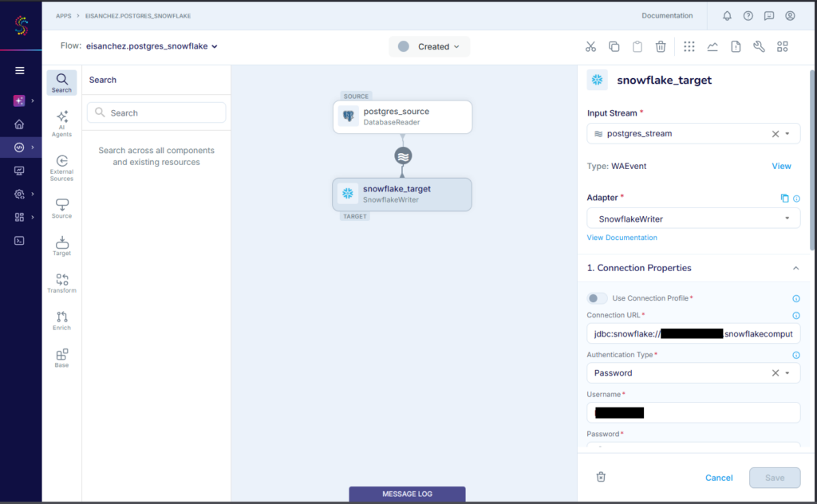Open the Source component tab

(61, 208)
